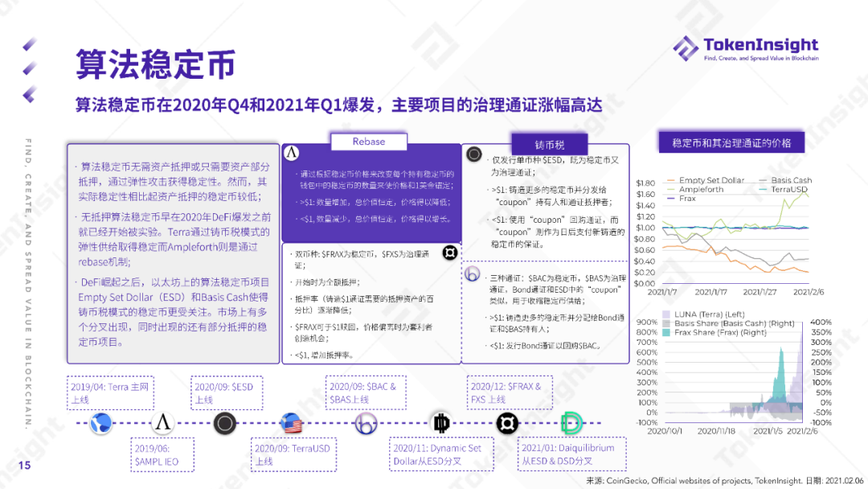Select the Frax black circular token icon
Image resolution: width=868 pixels, height=489 pixels.
click(x=506, y=424)
